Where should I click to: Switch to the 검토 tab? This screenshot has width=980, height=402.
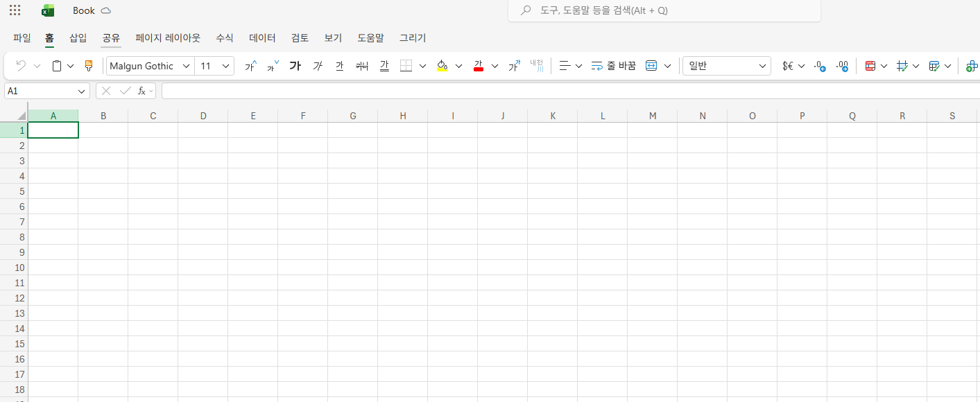[300, 38]
